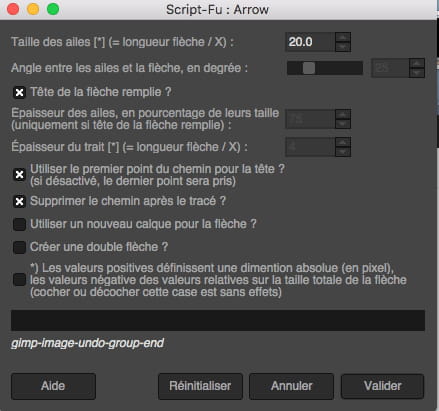439x411 pixels.
Task: Uncheck Tête de la flèche remplie
Action: coord(19,92)
